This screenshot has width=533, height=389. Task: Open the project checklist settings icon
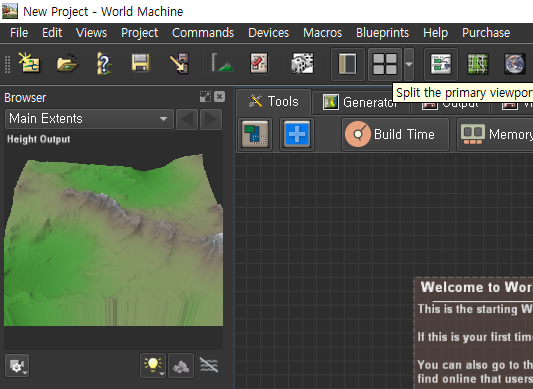pyautogui.click(x=259, y=63)
